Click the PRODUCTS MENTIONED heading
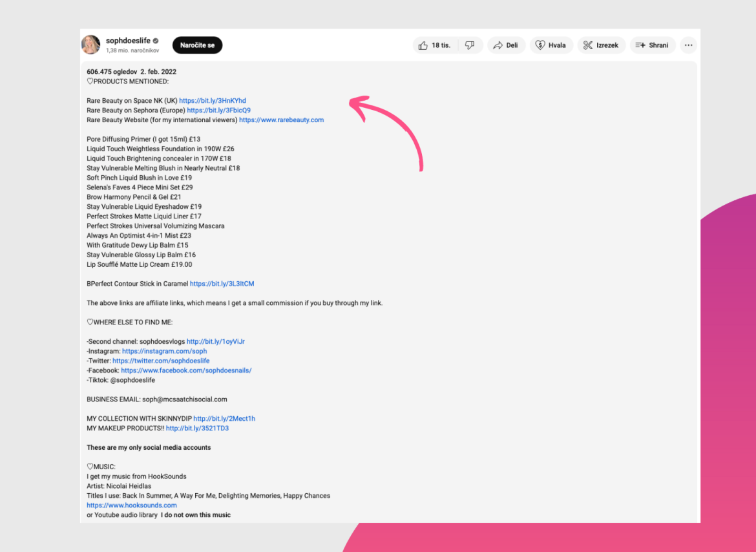The image size is (756, 552). (128, 81)
